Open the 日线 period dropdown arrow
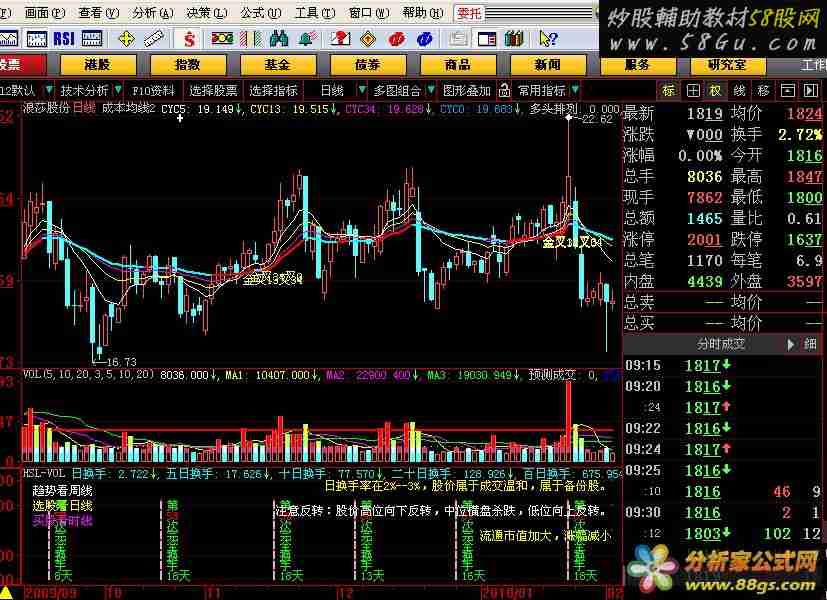The width and height of the screenshot is (827, 600). [x=362, y=90]
